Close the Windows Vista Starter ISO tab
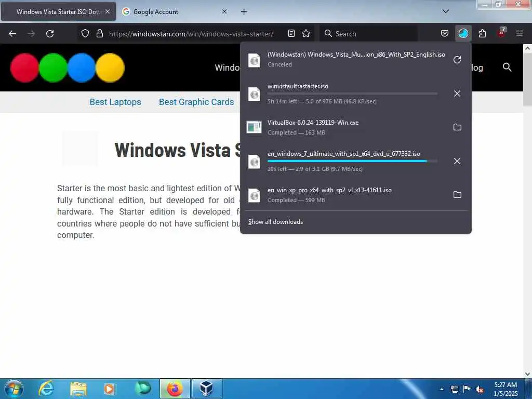The width and height of the screenshot is (532, 399). click(x=108, y=11)
